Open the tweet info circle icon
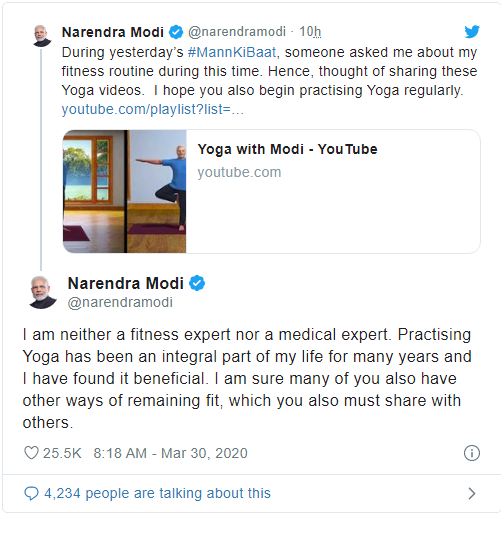 point(472,453)
